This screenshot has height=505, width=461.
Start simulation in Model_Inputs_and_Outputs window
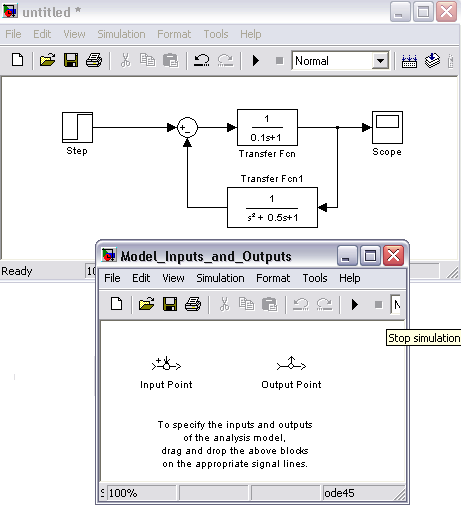[355, 305]
